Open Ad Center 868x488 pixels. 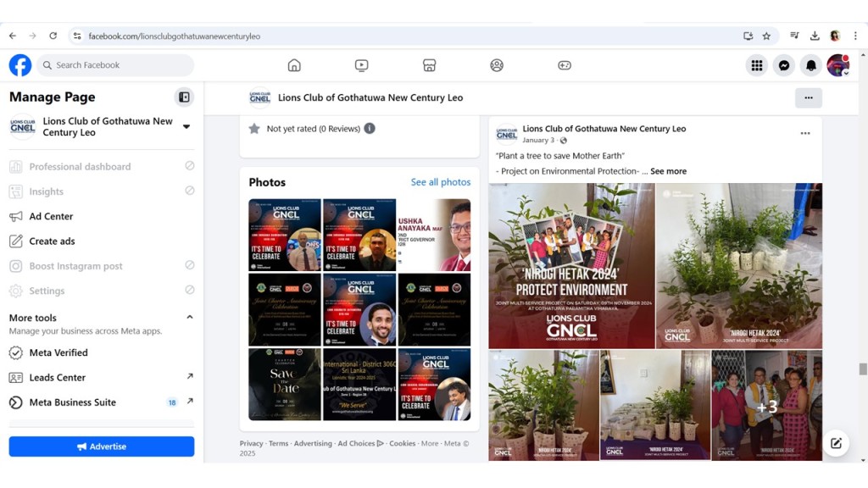102,216
